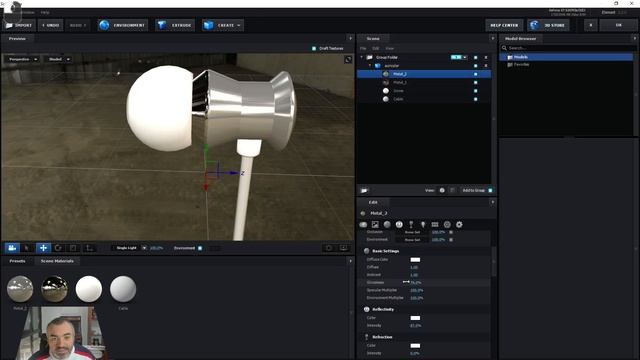Collapse the model item under Group Folder

370,65
